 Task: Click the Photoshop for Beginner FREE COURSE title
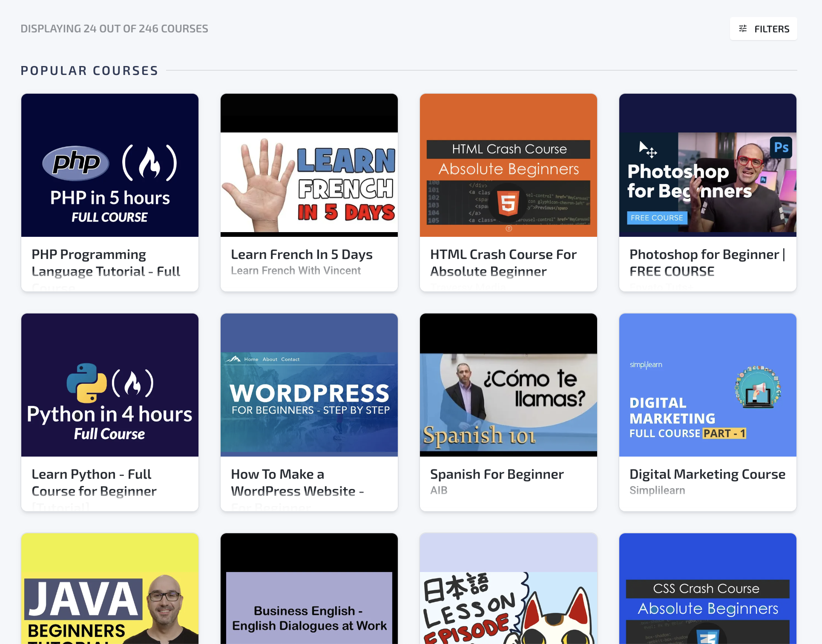tap(707, 263)
